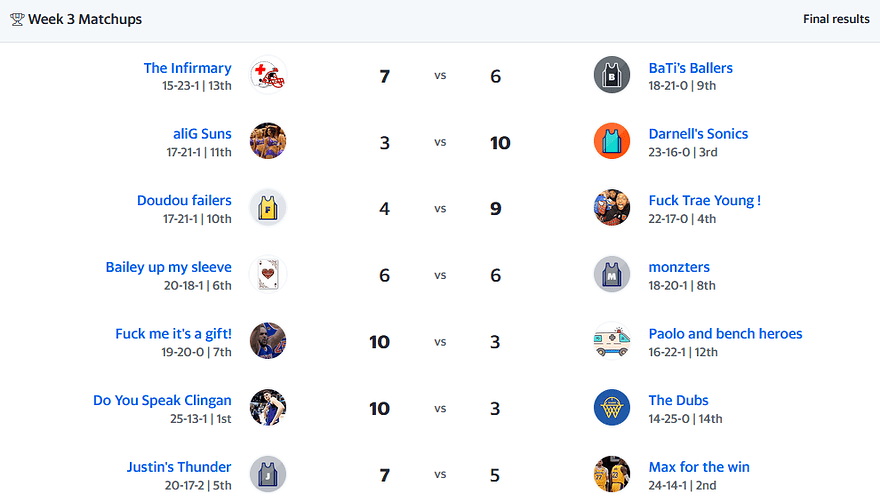Click Paolo and bench heroes ambulance icon
Image resolution: width=880 pixels, height=502 pixels.
coord(612,341)
